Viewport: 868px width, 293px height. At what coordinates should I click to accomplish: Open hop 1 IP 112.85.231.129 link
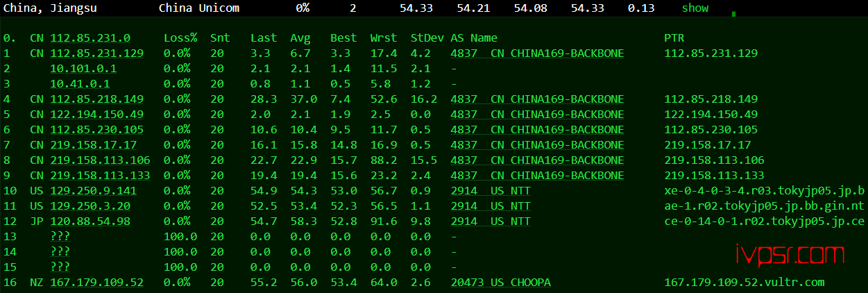tap(97, 53)
